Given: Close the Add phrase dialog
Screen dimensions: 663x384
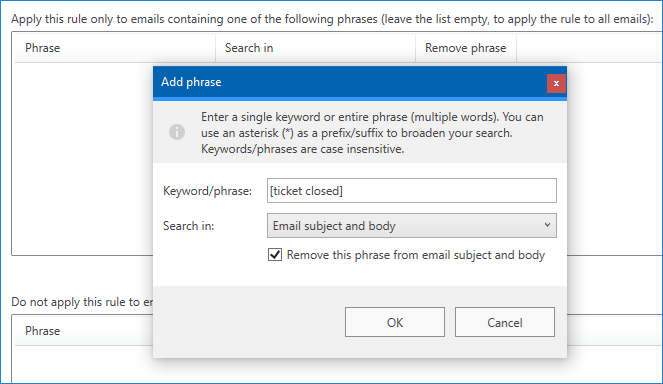Looking at the screenshot, I should point(556,83).
